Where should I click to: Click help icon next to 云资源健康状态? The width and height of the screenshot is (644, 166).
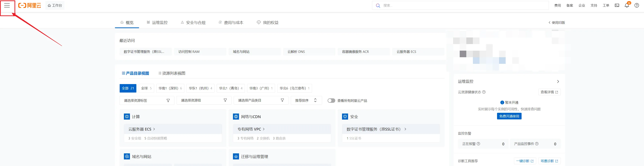pyautogui.click(x=484, y=92)
